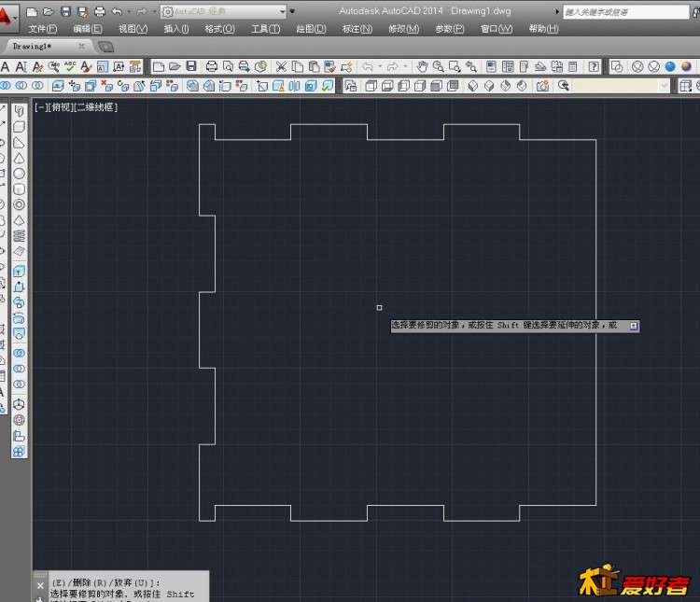Click the 二维线框 visual style control label
700x602 pixels.
95,107
